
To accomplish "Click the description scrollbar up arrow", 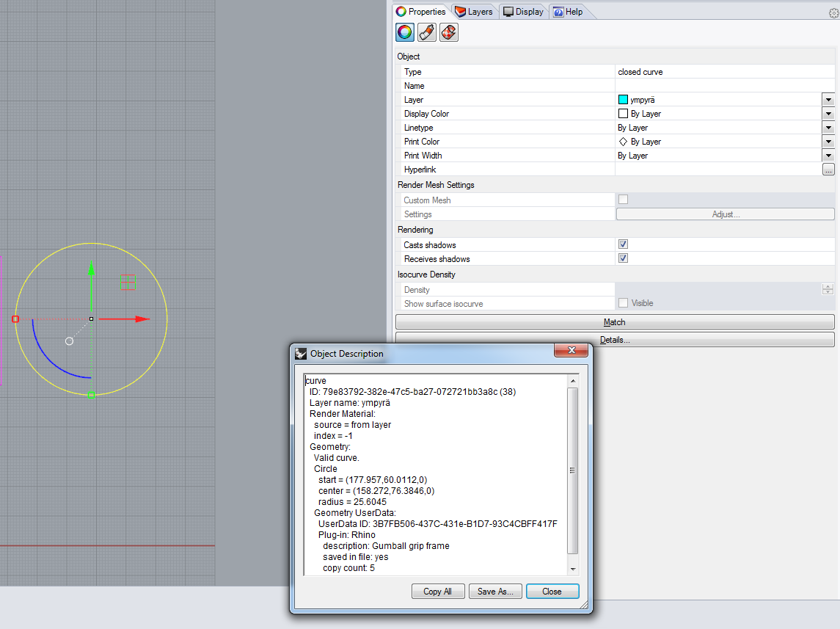I will 573,381.
